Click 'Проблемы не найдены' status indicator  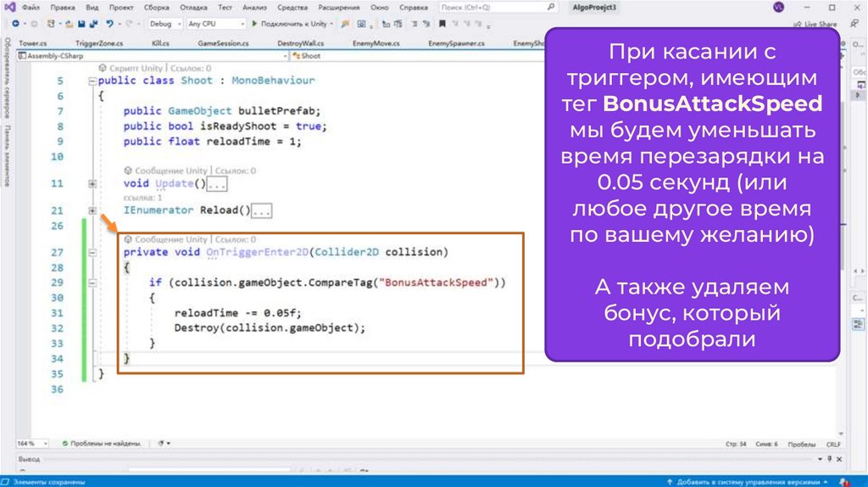(x=102, y=443)
